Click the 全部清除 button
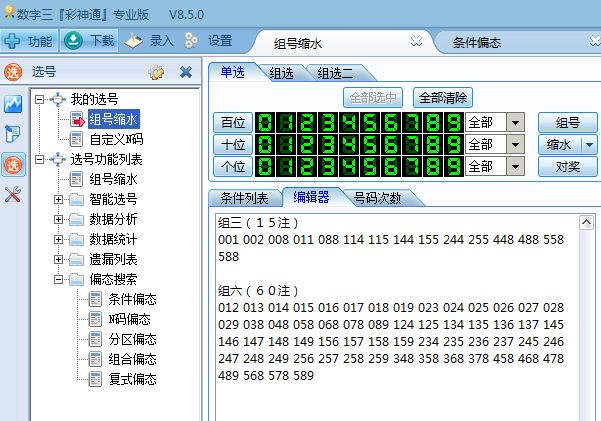Screen dimensions: 601x421 [443, 97]
